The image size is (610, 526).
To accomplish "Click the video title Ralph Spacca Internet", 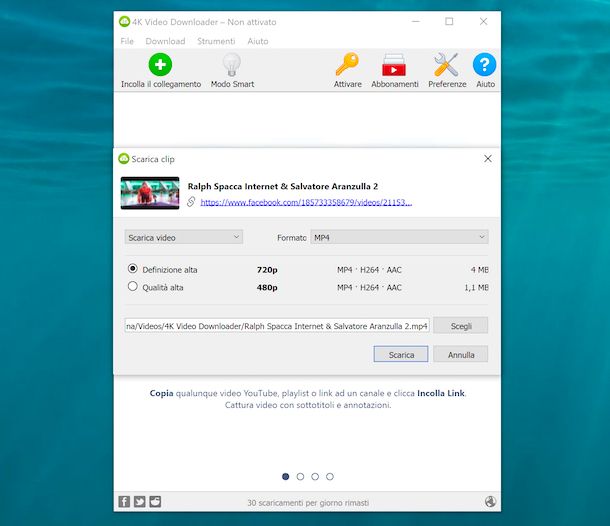I will click(283, 186).
